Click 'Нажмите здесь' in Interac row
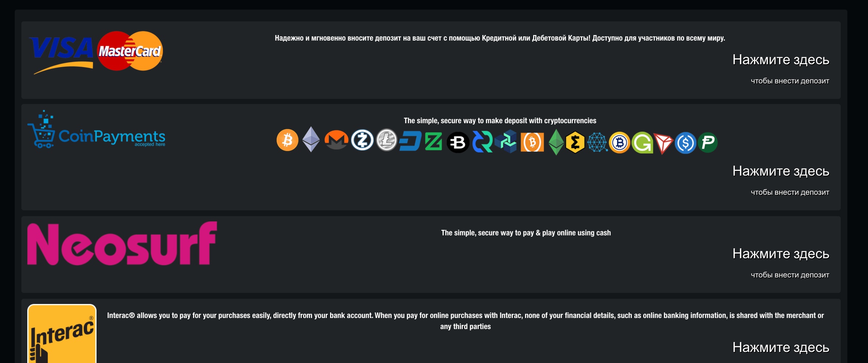The height and width of the screenshot is (363, 868). click(781, 348)
